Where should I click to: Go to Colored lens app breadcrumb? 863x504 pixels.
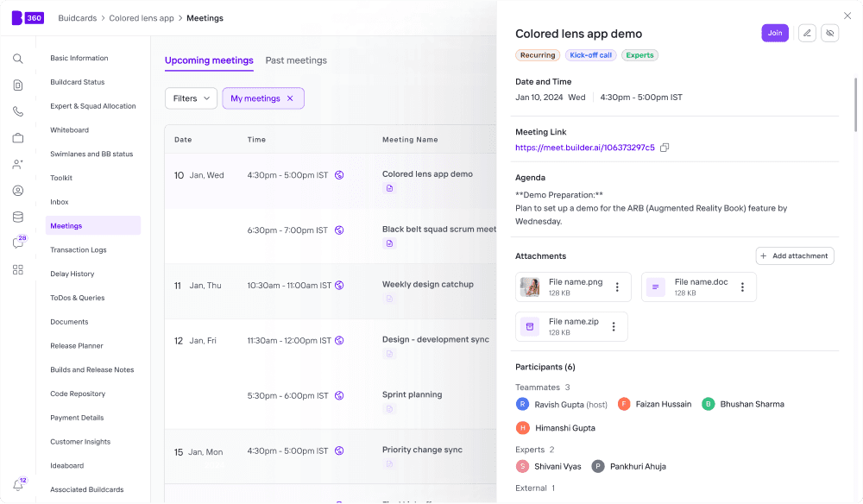142,18
